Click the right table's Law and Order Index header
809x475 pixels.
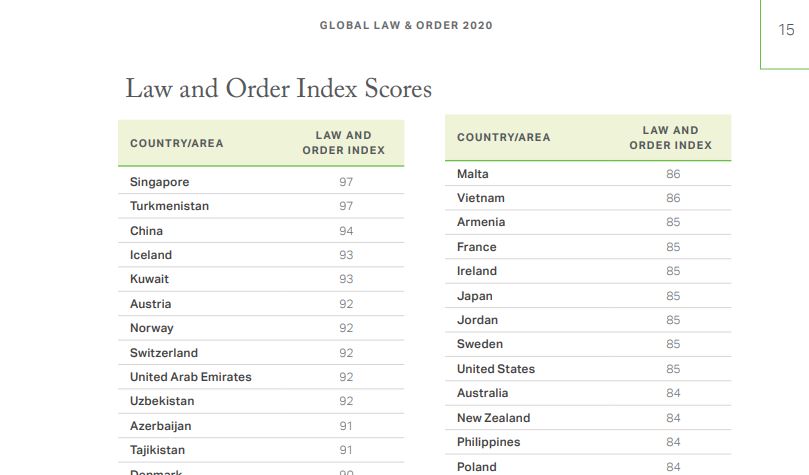click(670, 137)
